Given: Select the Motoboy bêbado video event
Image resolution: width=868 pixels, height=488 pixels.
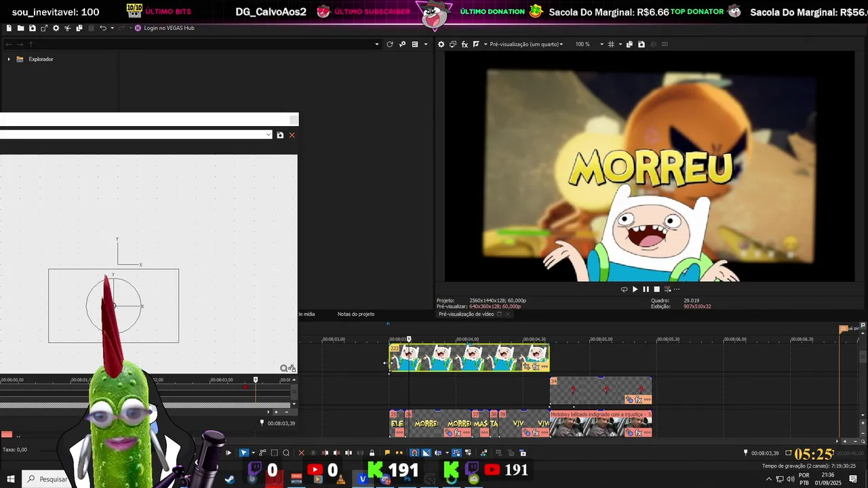Looking at the screenshot, I should tap(601, 424).
